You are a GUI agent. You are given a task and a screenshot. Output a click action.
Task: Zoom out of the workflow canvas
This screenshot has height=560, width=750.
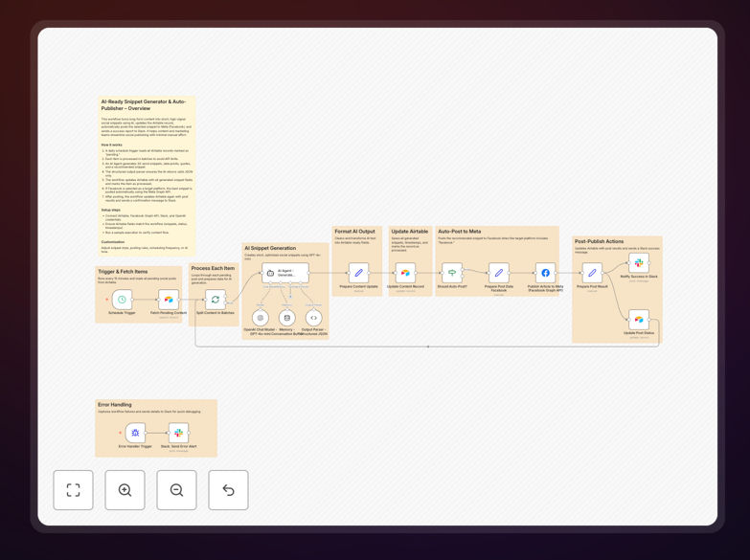click(x=176, y=490)
